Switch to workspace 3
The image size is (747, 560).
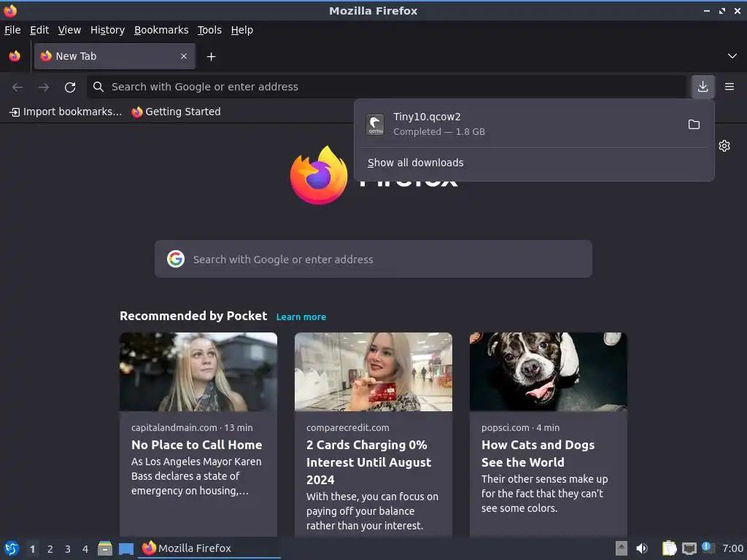click(68, 549)
